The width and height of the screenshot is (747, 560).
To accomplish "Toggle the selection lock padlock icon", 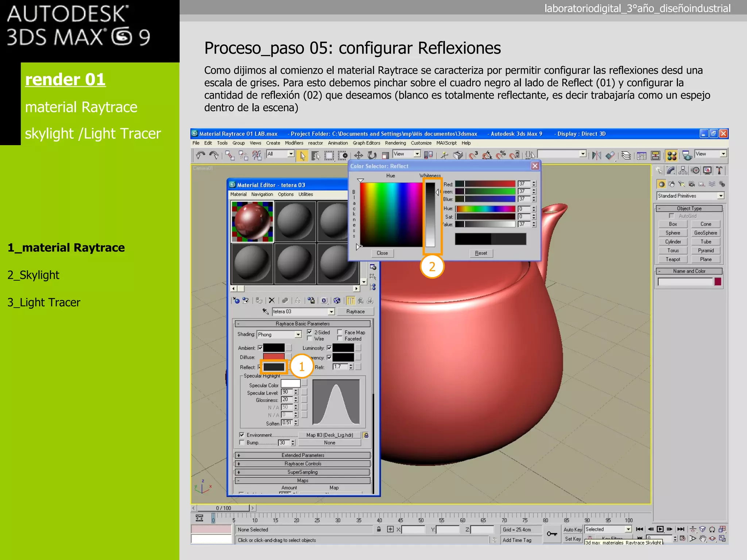I will 379,529.
